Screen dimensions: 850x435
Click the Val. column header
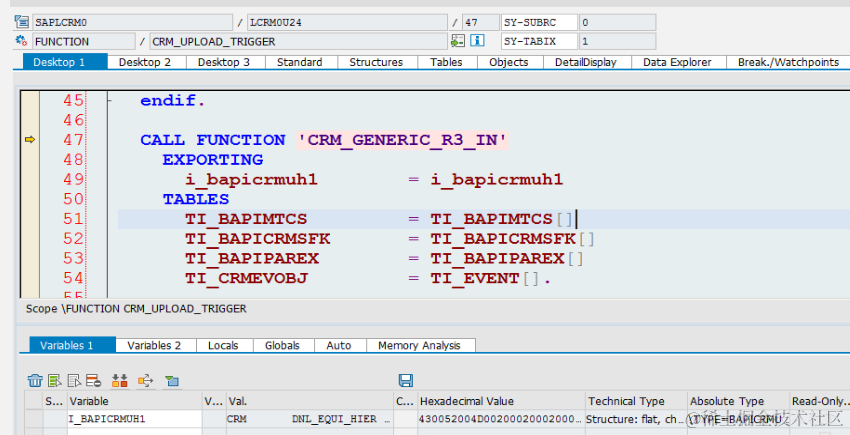point(310,401)
